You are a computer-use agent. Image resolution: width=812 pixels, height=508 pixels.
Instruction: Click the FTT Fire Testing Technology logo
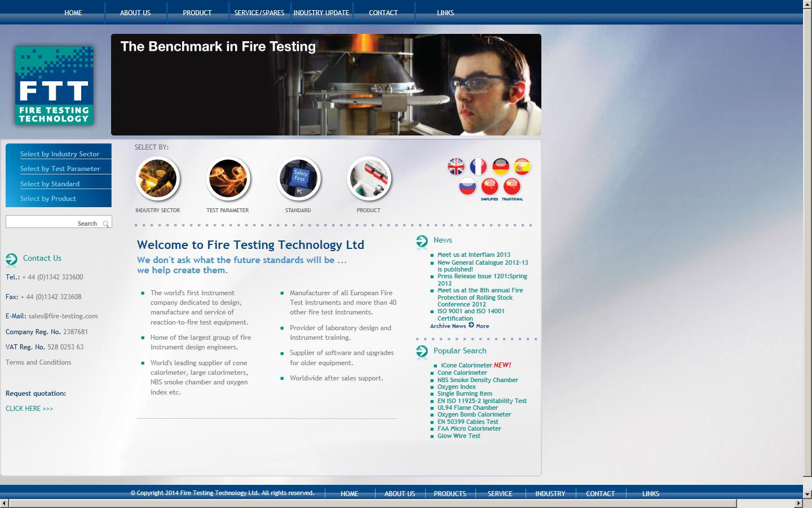54,85
